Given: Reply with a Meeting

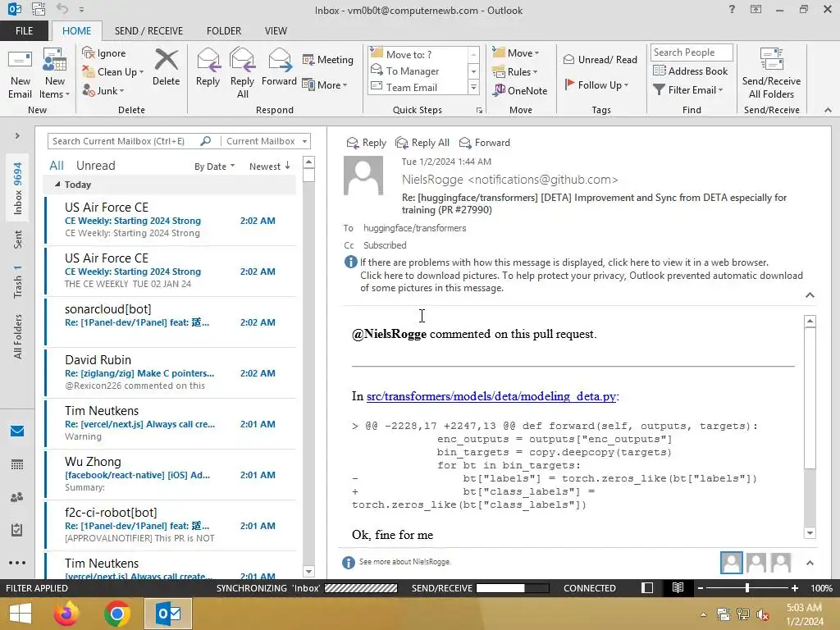Looking at the screenshot, I should [x=328, y=59].
